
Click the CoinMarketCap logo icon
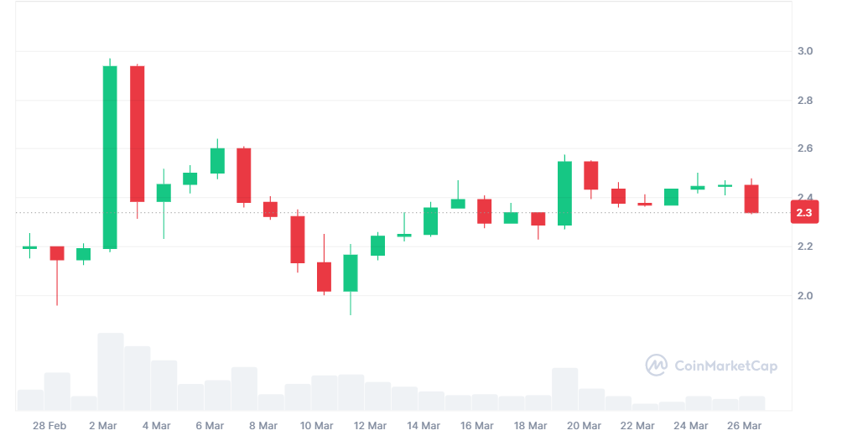[x=656, y=366]
